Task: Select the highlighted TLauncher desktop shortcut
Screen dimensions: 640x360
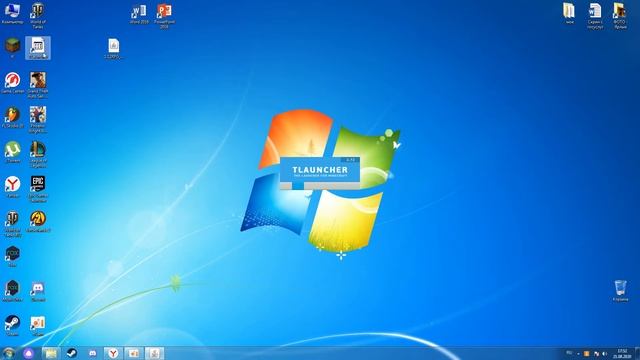Action: point(38,48)
